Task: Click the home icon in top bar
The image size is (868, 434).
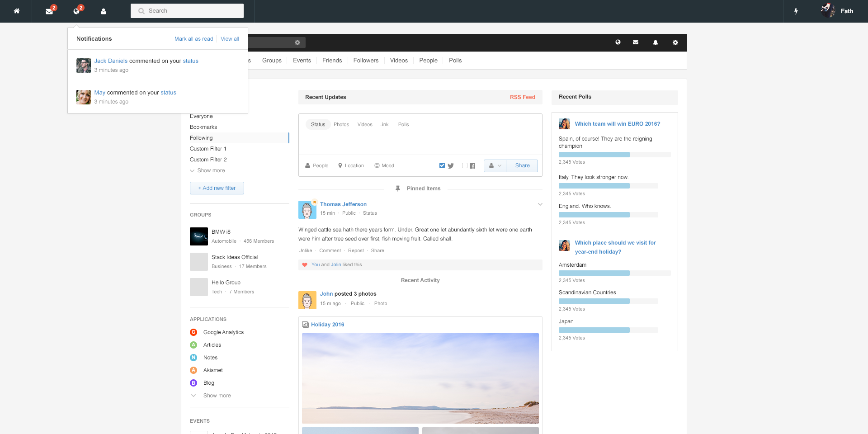Action: coord(17,11)
